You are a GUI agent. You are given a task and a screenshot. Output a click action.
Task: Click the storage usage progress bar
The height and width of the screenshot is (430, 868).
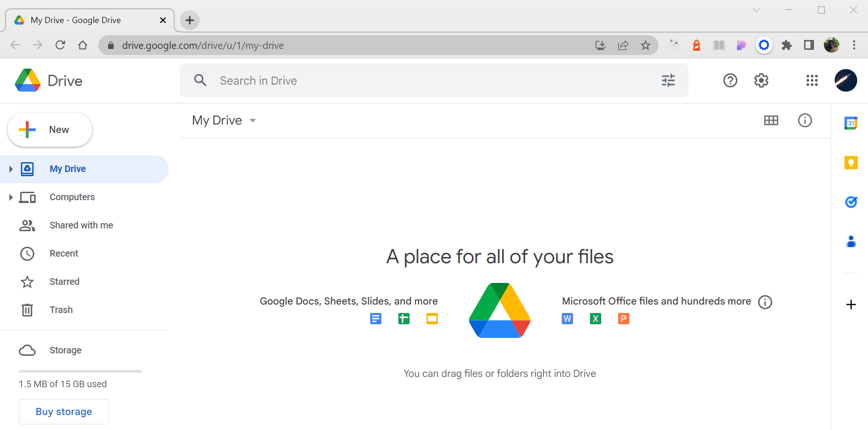click(80, 371)
